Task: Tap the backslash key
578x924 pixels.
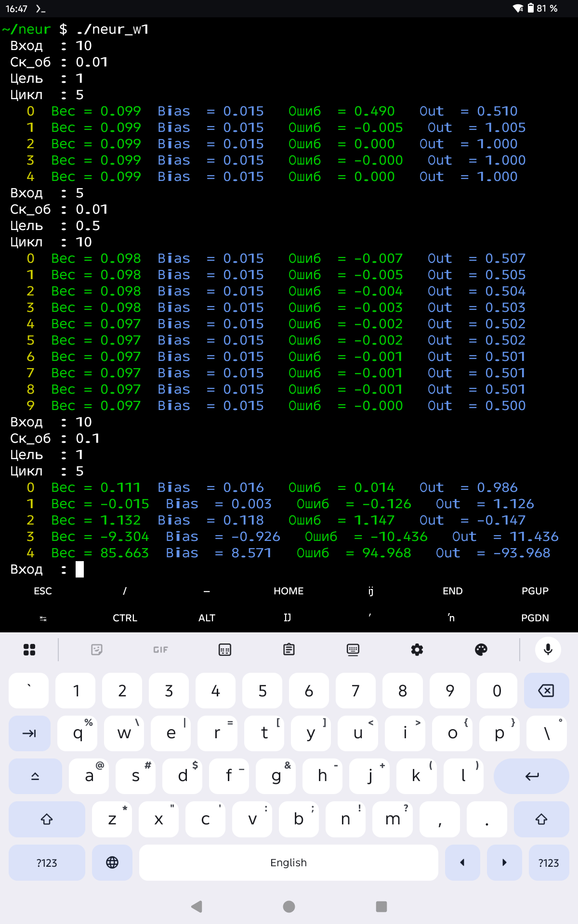Action: 547,733
